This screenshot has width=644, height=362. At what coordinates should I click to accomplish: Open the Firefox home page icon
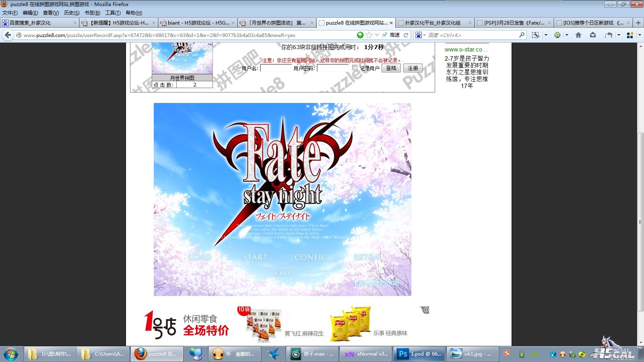[x=578, y=35]
